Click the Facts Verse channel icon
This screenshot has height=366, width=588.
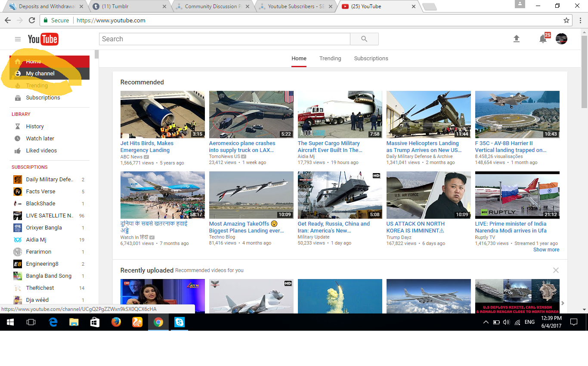[18, 192]
